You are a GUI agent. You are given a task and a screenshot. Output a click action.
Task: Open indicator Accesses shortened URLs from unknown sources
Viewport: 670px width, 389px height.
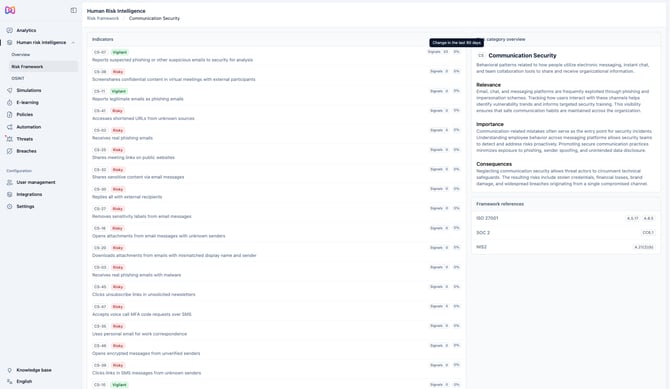click(x=276, y=115)
